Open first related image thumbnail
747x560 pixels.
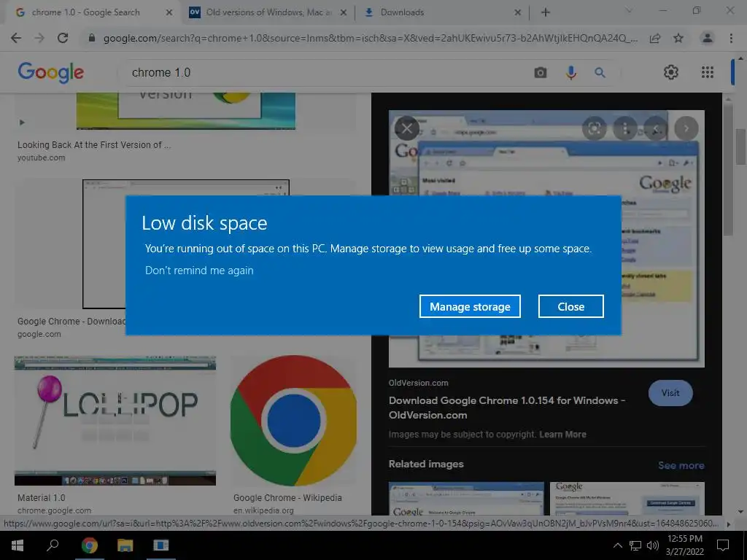(x=466, y=498)
